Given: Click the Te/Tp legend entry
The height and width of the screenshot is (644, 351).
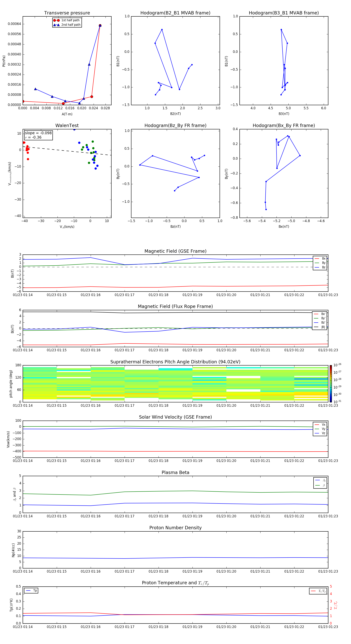Looking at the screenshot, I should click(x=318, y=591).
